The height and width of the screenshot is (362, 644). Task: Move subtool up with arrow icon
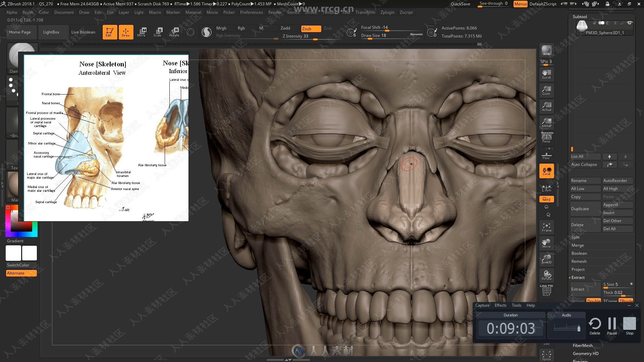(609, 157)
